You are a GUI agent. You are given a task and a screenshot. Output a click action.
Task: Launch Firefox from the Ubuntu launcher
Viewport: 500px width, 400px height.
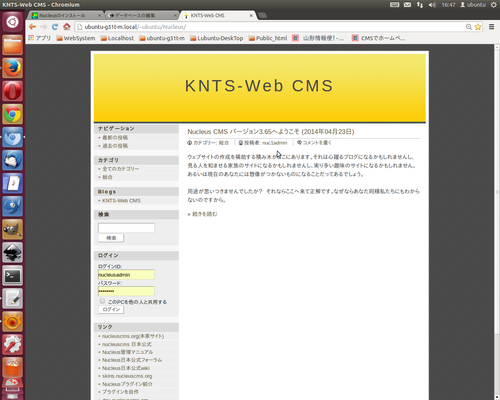pyautogui.click(x=12, y=68)
